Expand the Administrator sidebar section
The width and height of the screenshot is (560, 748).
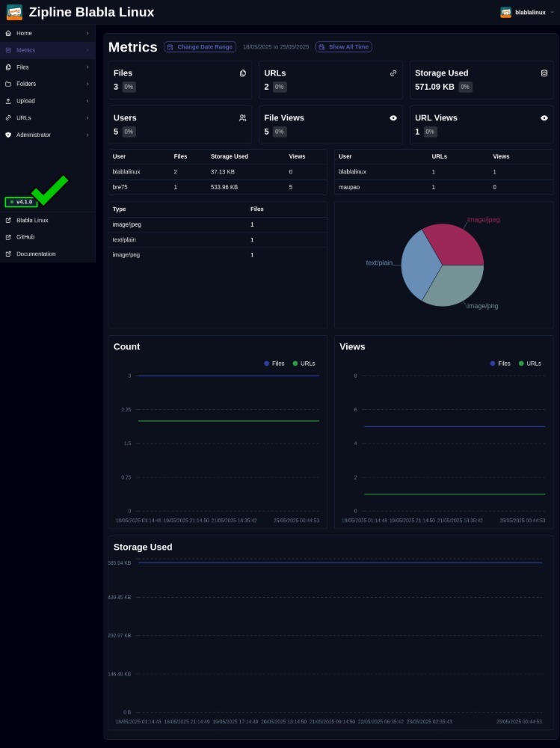(87, 135)
